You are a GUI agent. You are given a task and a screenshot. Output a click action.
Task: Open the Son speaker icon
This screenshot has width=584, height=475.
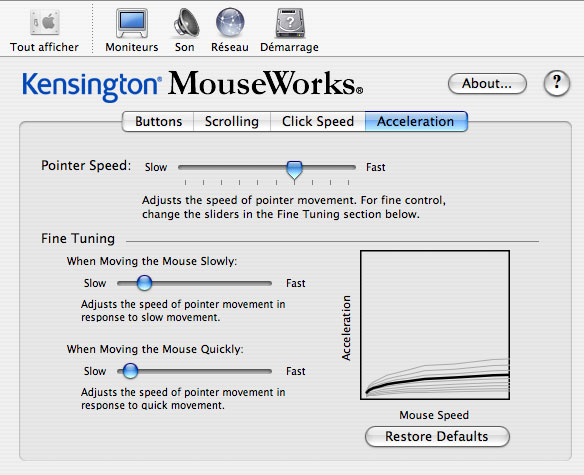185,23
